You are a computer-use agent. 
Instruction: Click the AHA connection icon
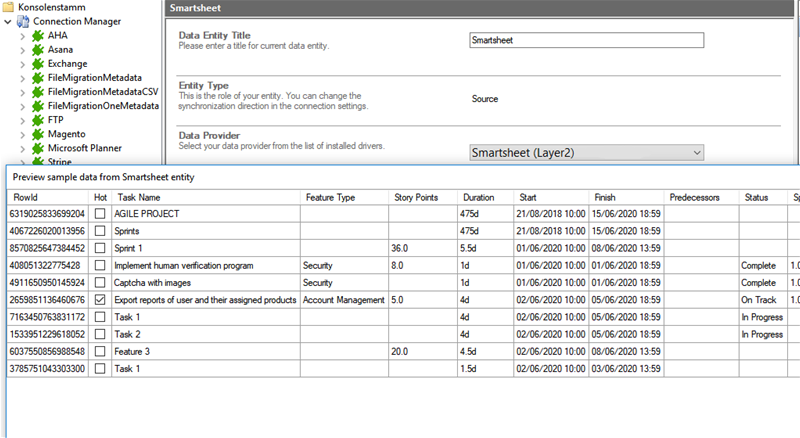click(38, 35)
